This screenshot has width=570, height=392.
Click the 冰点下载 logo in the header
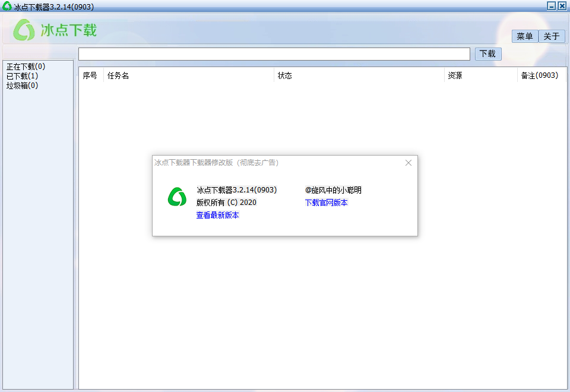tap(55, 30)
